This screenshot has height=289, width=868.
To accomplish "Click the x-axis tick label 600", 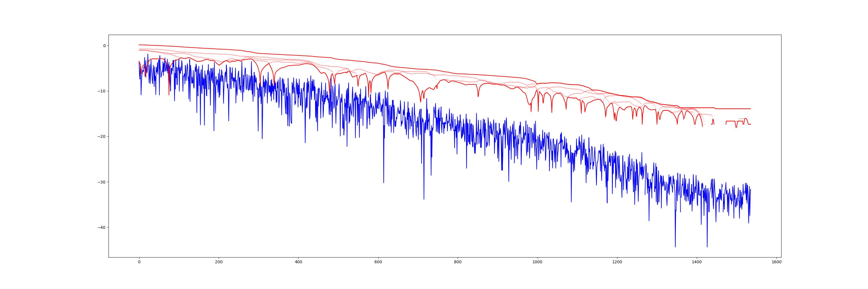I will [x=378, y=262].
